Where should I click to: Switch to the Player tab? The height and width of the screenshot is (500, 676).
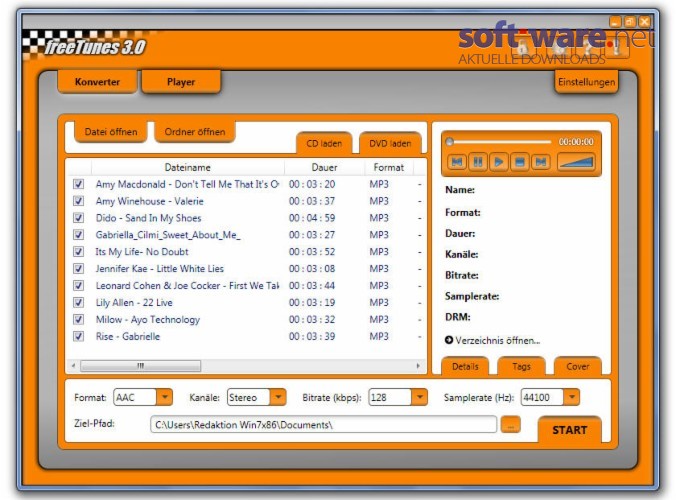(x=181, y=82)
